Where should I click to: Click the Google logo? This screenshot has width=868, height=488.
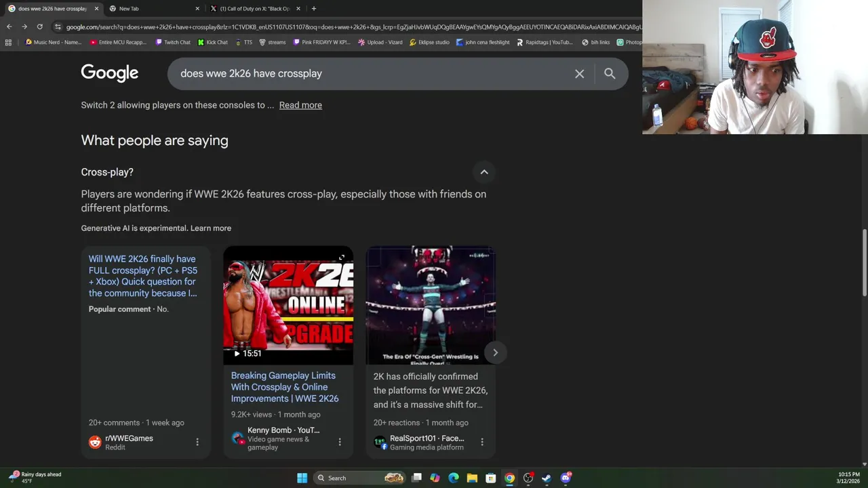[x=109, y=73]
